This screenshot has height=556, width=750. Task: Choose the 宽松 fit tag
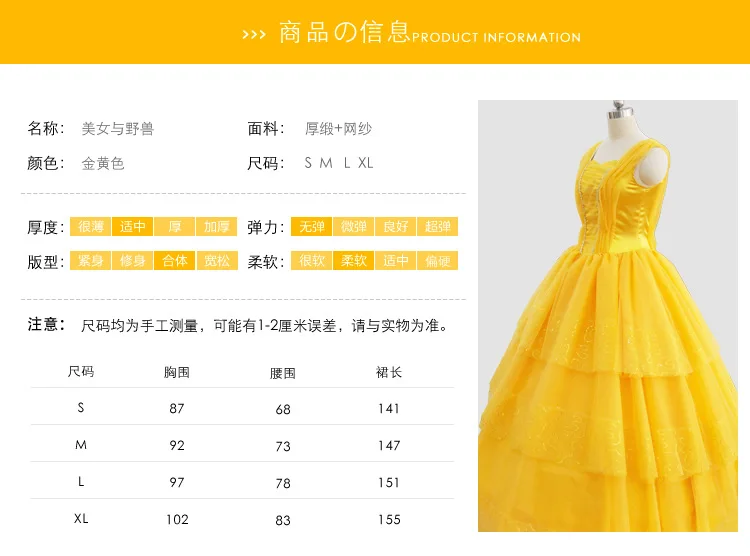coord(217,261)
